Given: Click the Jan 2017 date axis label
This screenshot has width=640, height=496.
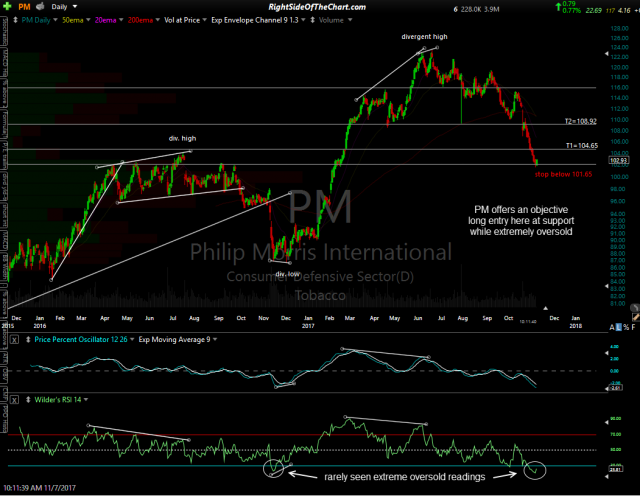Looking at the screenshot, I should 308,322.
